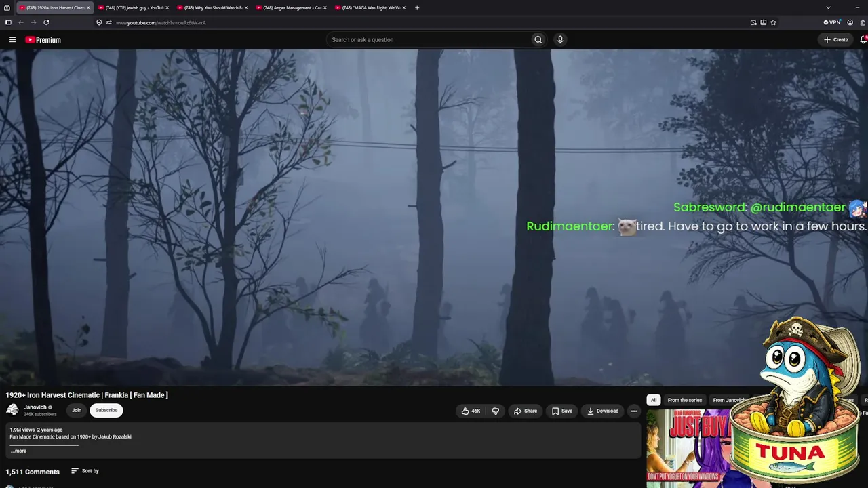This screenshot has height=488, width=868.
Task: Close the MAGA Was Right tab
Action: [x=404, y=8]
